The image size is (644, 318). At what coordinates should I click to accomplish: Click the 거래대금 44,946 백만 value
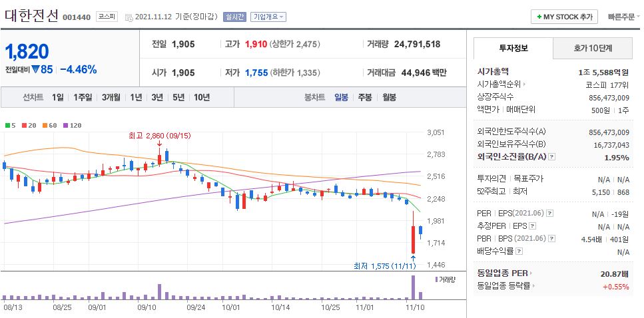tap(423, 73)
